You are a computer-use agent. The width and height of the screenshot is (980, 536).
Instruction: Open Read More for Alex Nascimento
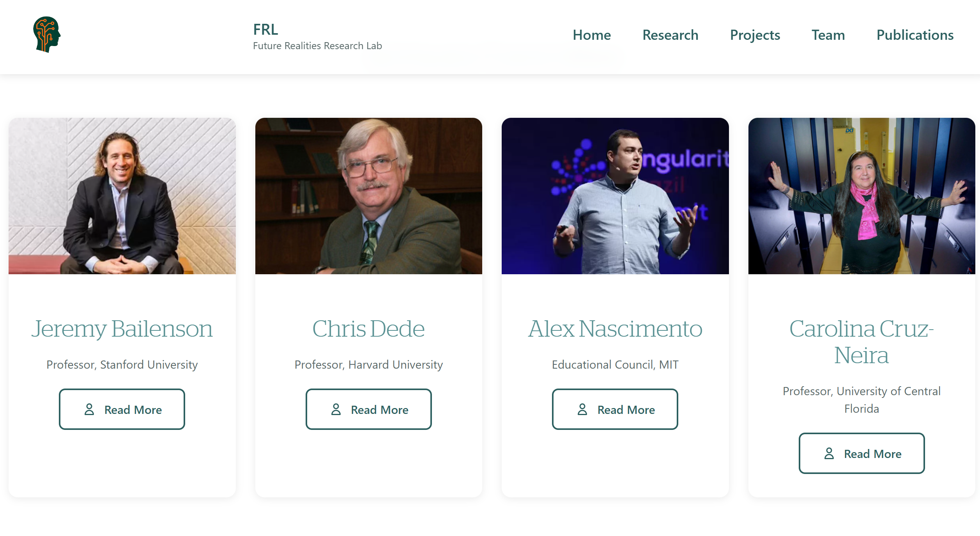click(x=615, y=409)
